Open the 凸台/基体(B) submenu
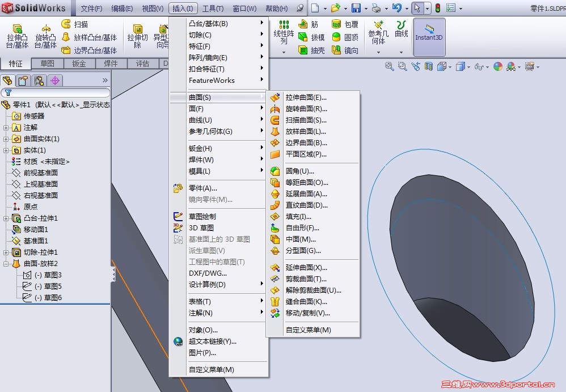The image size is (566, 392). click(x=219, y=24)
